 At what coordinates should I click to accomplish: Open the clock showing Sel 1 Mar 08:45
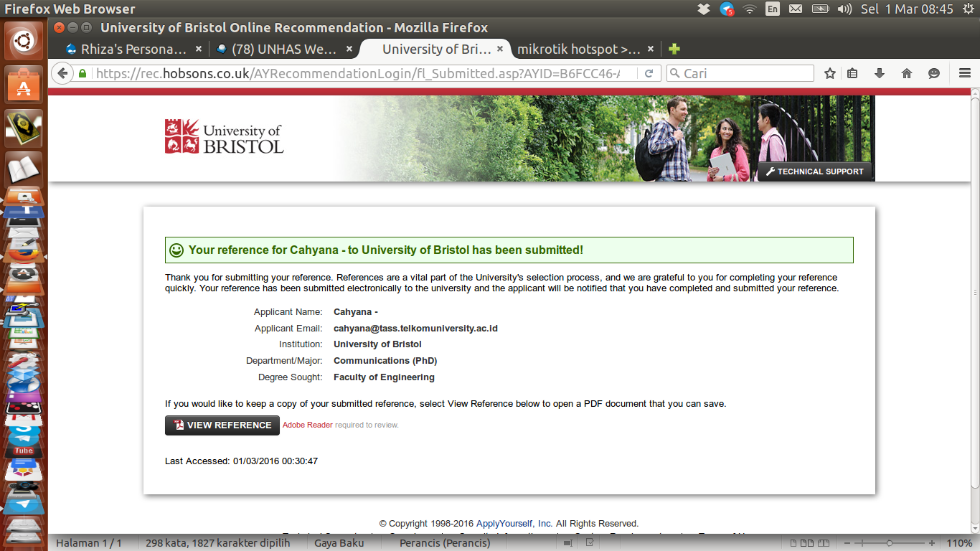907,9
